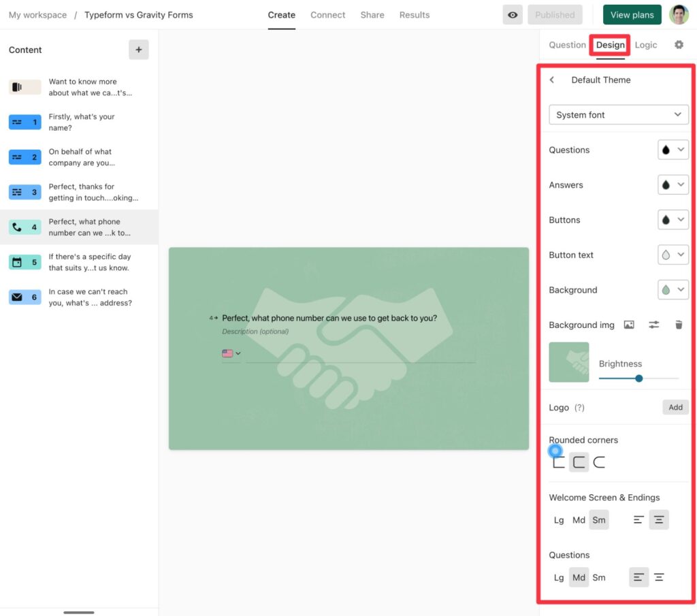Open the Questions color dropdown
This screenshot has width=697, height=616.
coord(673,149)
